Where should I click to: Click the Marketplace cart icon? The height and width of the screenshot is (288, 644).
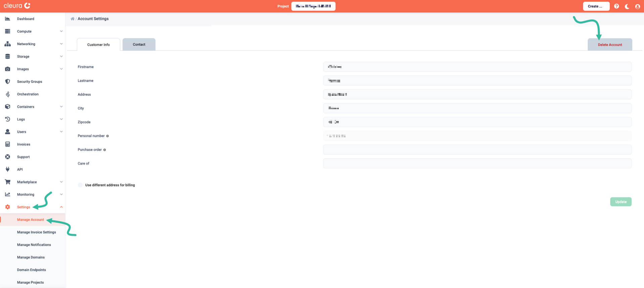coord(7,182)
